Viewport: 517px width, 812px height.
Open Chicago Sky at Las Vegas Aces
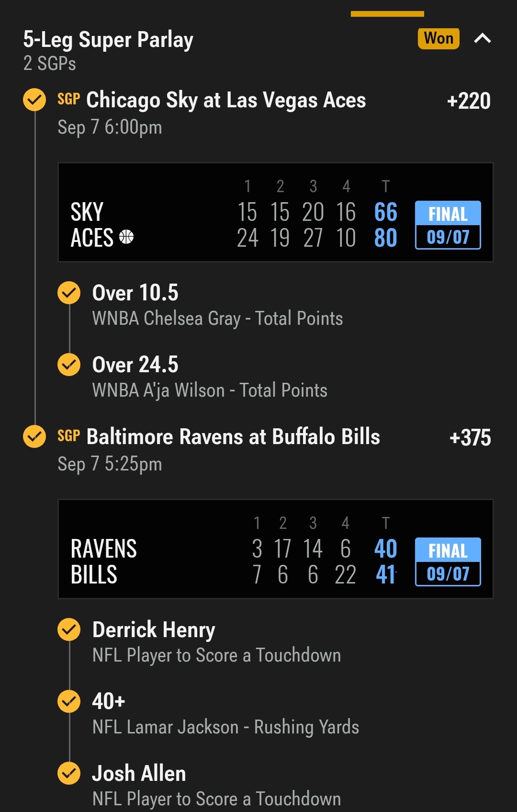coord(226,101)
